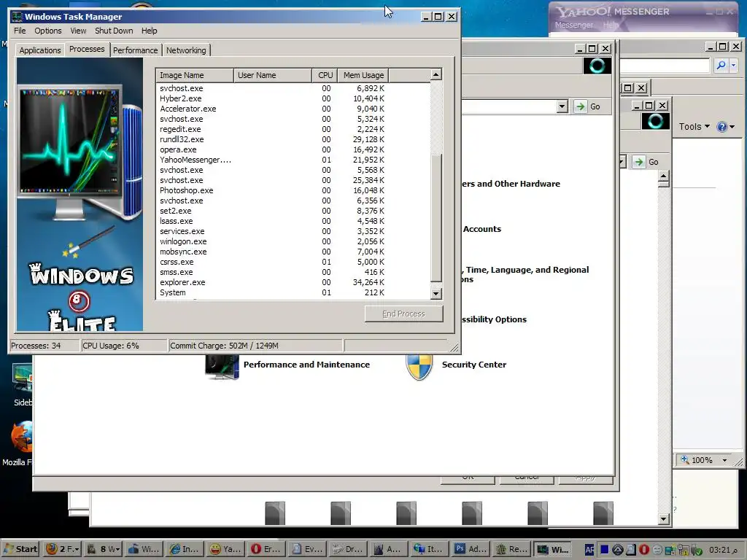Image resolution: width=747 pixels, height=560 pixels.
Task: Switch to the Opera taskbar item
Action: click(x=266, y=549)
